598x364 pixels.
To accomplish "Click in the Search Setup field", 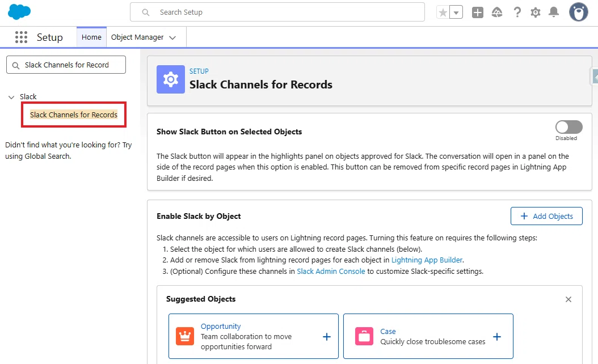I will (x=277, y=12).
